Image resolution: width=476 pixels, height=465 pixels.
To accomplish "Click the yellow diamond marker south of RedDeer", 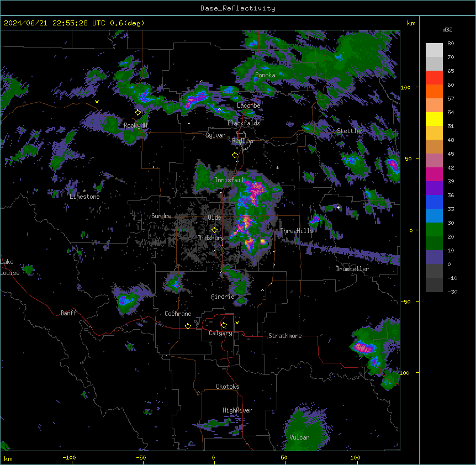I will 235,155.
